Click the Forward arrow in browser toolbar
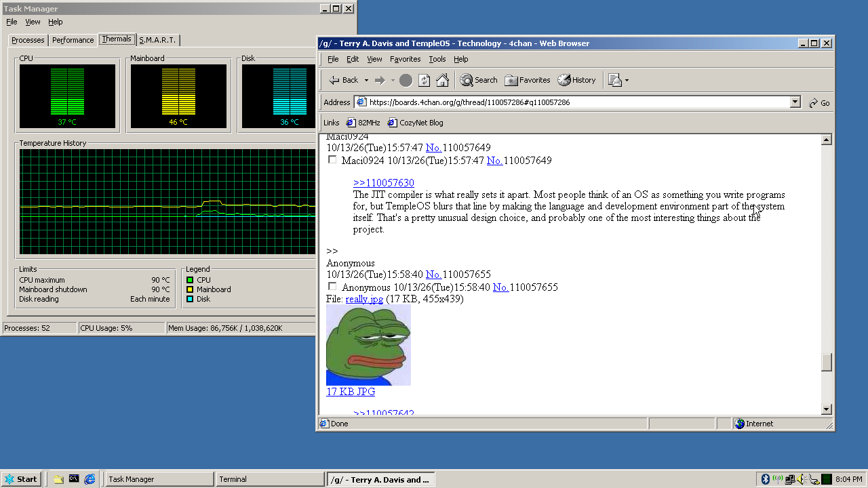The width and height of the screenshot is (868, 488). [380, 80]
